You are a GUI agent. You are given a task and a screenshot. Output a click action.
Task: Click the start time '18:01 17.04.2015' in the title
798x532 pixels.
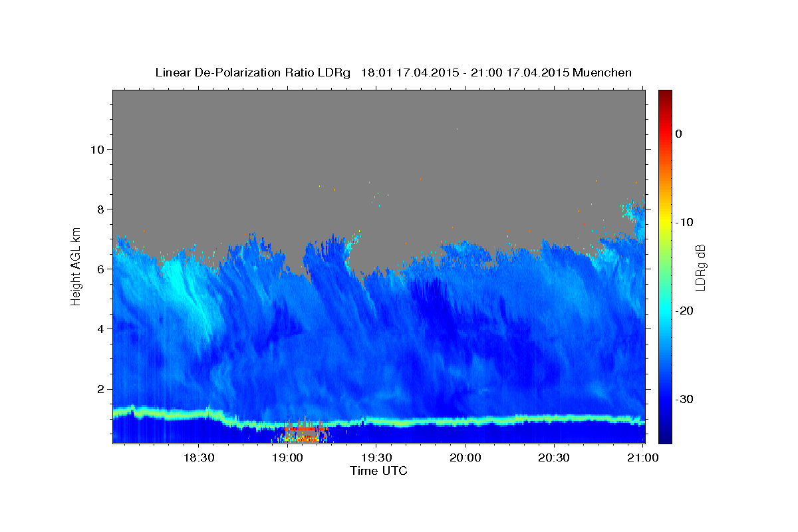coord(409,72)
